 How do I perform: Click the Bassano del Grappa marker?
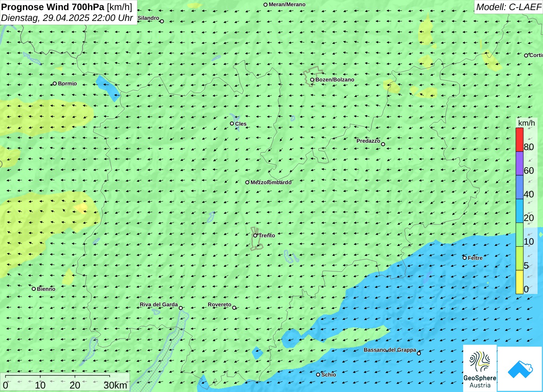419,353
